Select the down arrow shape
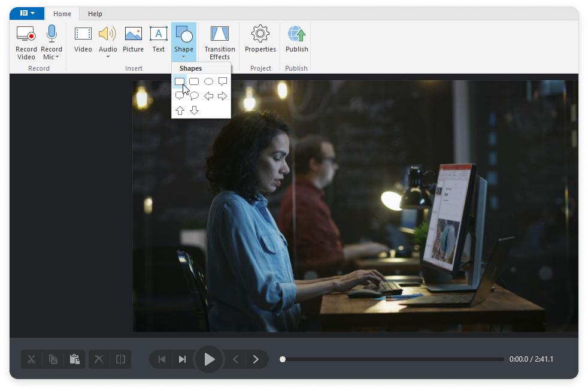Screen dimensions: 588x391 (194, 110)
